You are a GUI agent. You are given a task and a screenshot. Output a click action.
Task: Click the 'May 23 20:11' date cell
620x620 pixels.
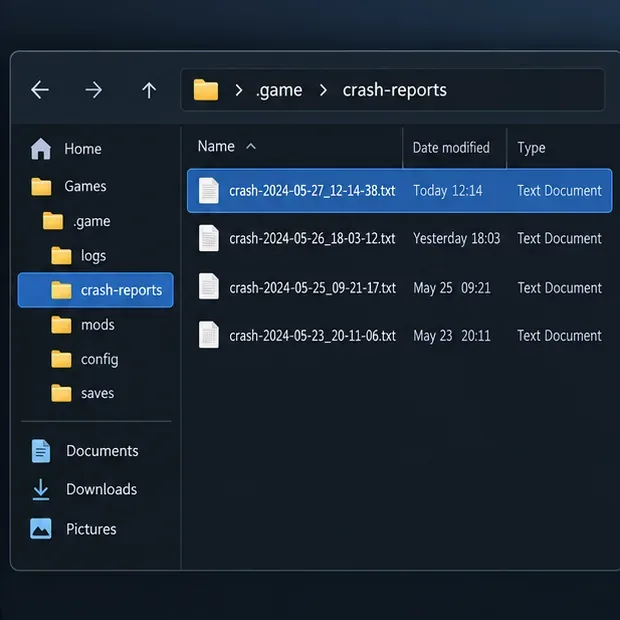coord(452,336)
